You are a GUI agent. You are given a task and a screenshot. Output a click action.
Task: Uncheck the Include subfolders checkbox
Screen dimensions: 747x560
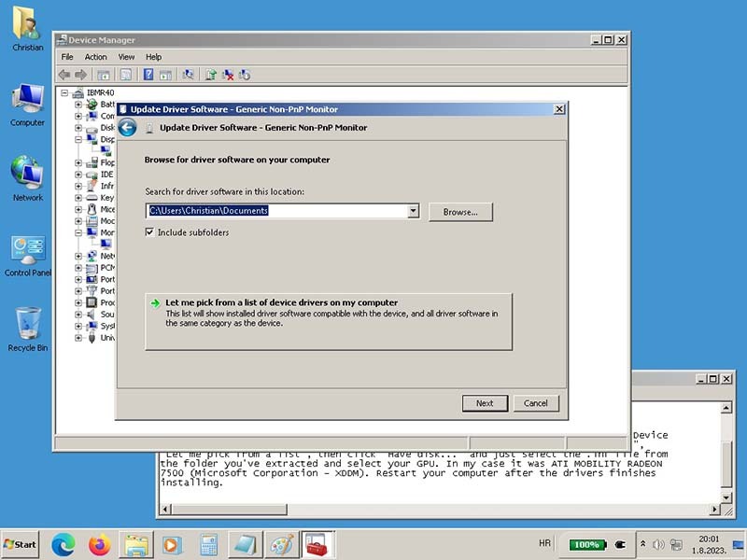point(150,232)
